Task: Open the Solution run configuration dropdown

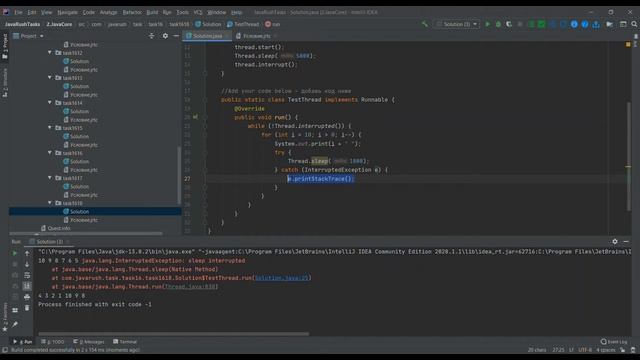Action: point(457,24)
